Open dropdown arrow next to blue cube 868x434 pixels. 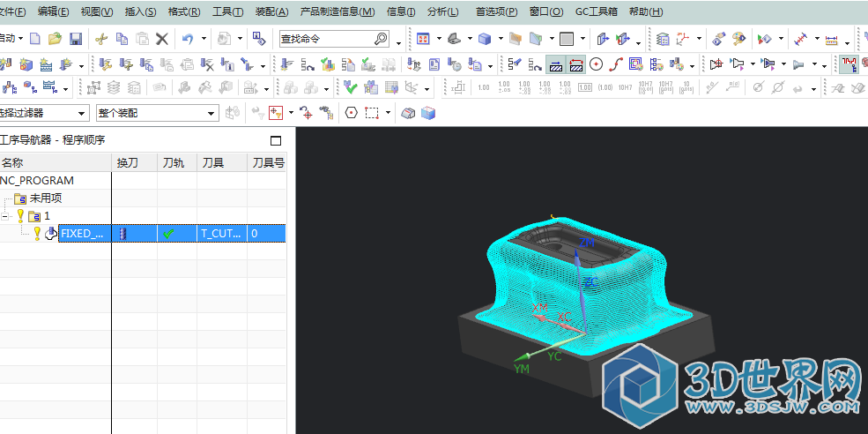[501, 39]
